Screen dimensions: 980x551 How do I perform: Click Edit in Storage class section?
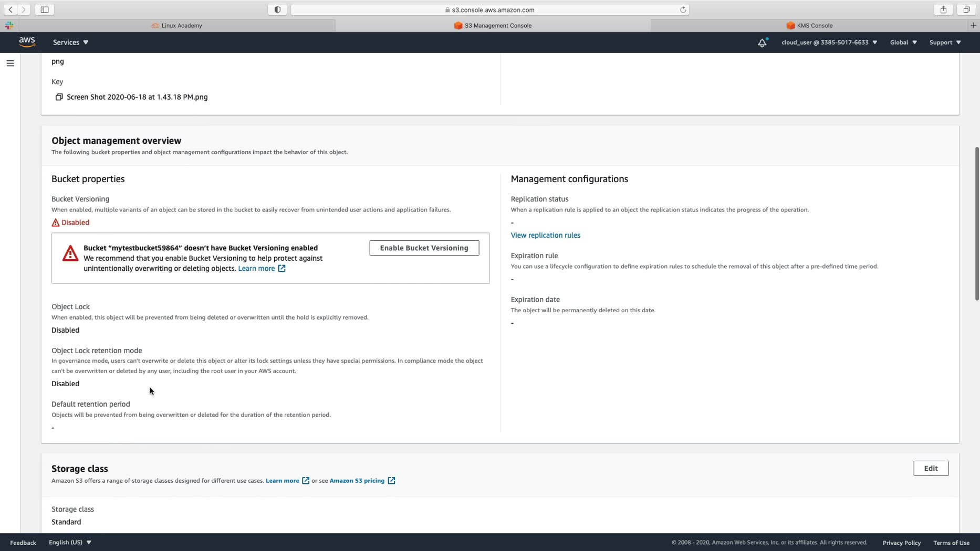click(931, 469)
